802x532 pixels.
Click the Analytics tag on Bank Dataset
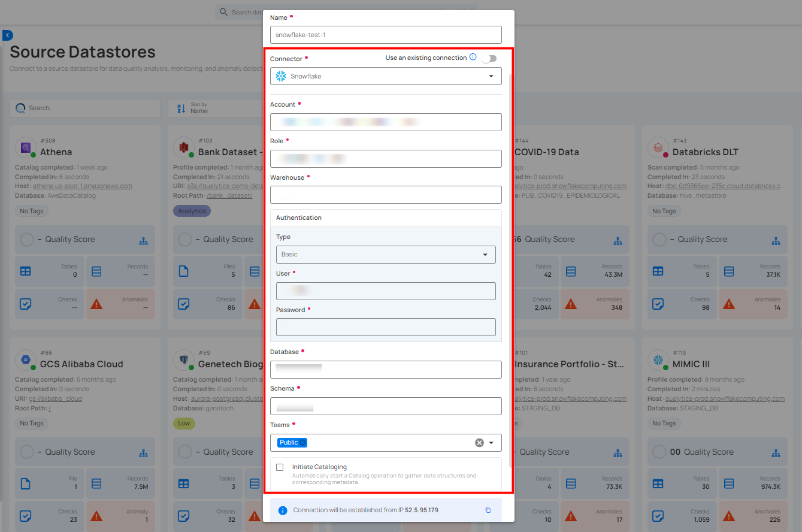click(192, 211)
